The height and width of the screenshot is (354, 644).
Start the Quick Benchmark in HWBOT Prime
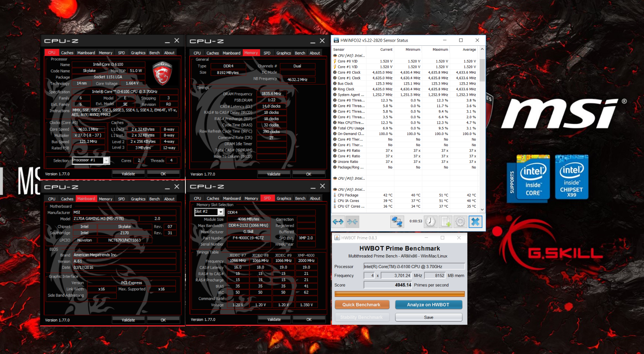(x=362, y=305)
